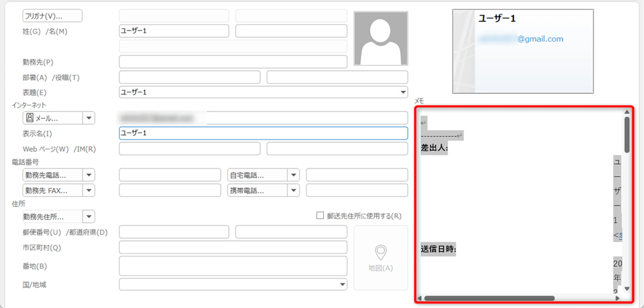The width and height of the screenshot is (644, 308).
Task: Select the IM(R) address field
Action: 337,149
